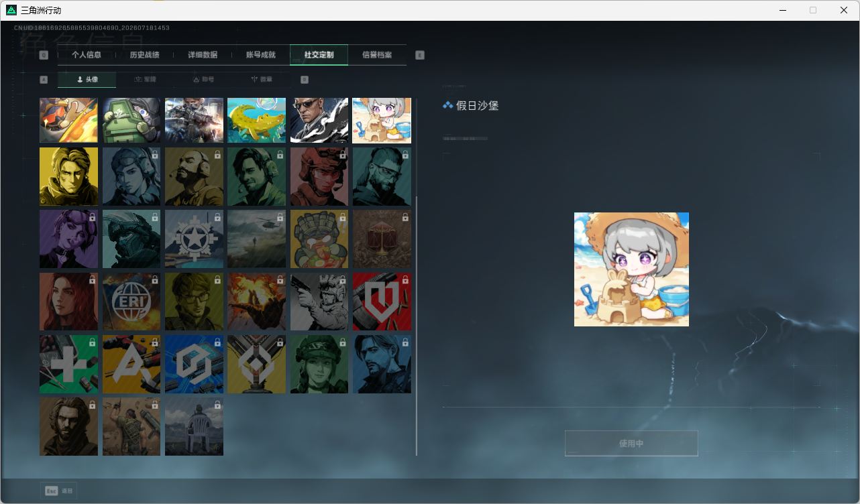Click the A previous sub-tab key hint
The width and height of the screenshot is (860, 504).
coord(44,80)
